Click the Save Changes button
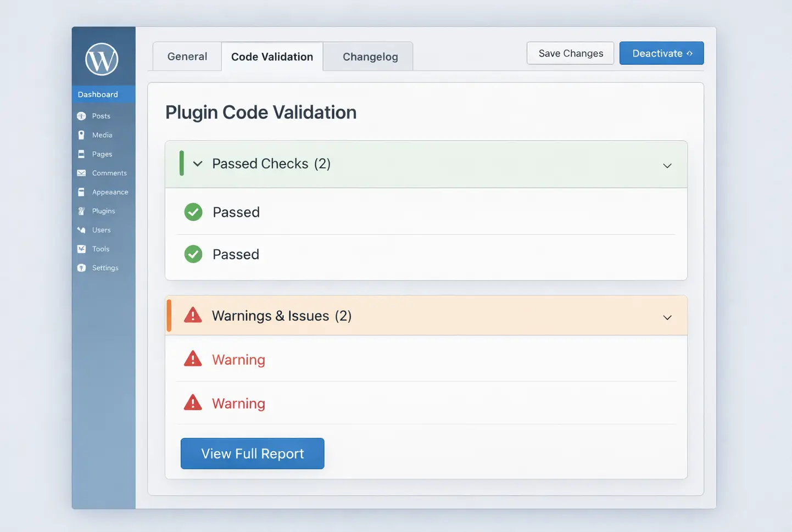The height and width of the screenshot is (532, 792). tap(570, 53)
